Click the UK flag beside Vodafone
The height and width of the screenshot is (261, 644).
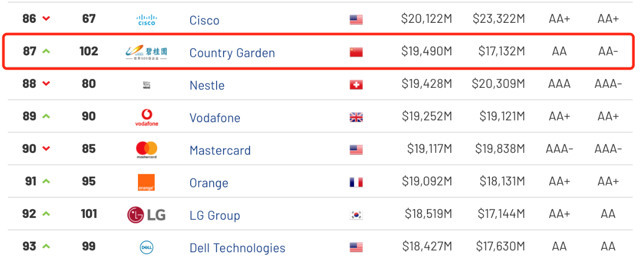point(356,117)
